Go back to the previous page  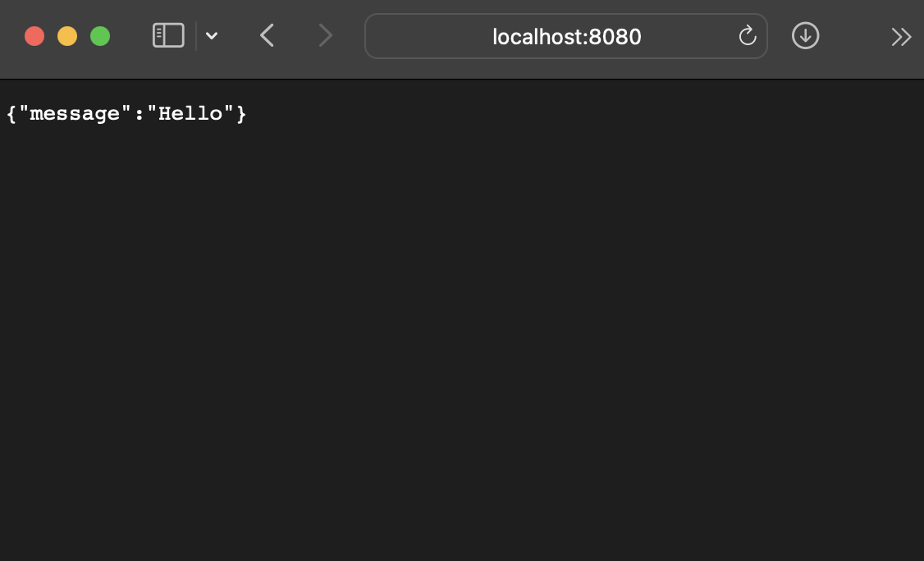pos(267,36)
